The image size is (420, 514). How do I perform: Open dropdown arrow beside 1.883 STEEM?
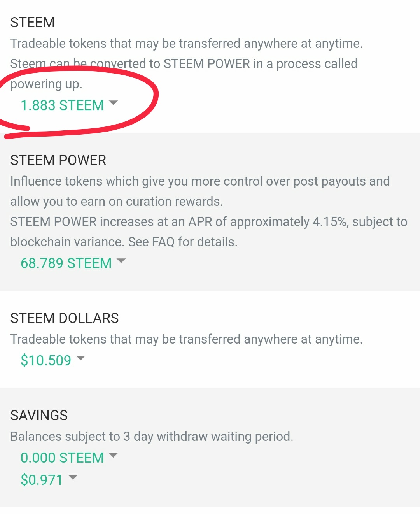(113, 103)
